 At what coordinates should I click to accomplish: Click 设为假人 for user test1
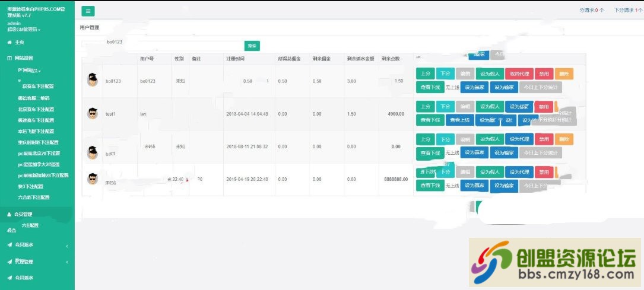[490, 107]
